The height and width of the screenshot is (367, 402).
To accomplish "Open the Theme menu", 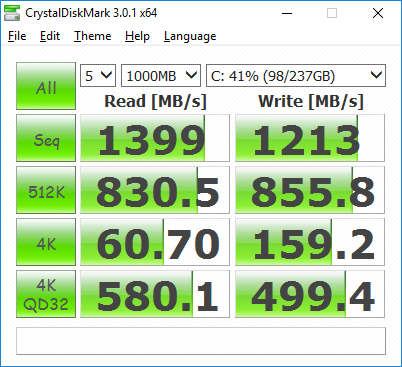I will (x=92, y=36).
